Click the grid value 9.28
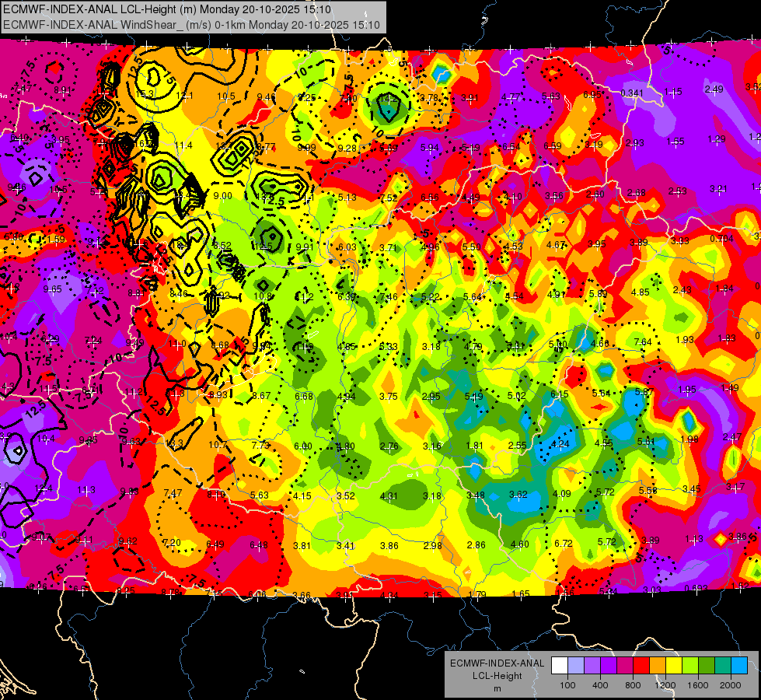The image size is (761, 700). point(347,148)
